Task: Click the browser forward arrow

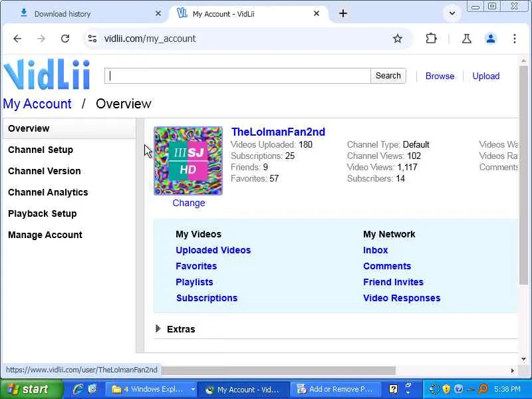Action: click(x=41, y=39)
